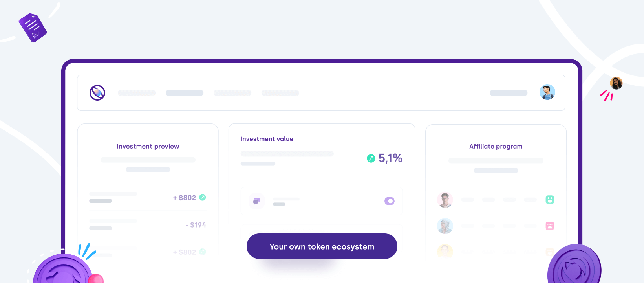Image resolution: width=644 pixels, height=283 pixels.
Task: Click the first affiliate member avatar
Action: tap(445, 200)
